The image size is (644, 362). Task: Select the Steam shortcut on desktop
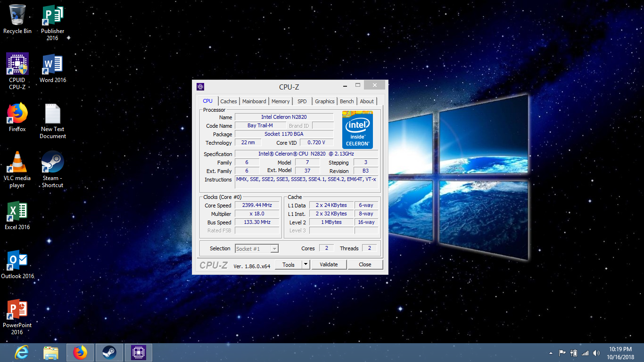coord(52,169)
